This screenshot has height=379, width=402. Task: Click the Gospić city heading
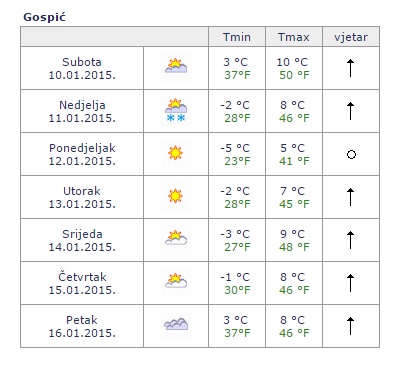click(x=44, y=17)
